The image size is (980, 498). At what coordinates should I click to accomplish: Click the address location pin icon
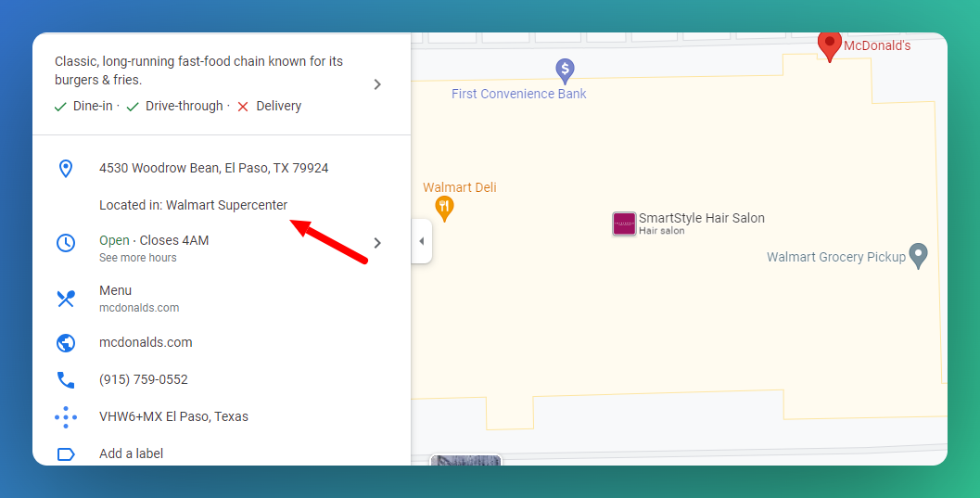point(66,168)
